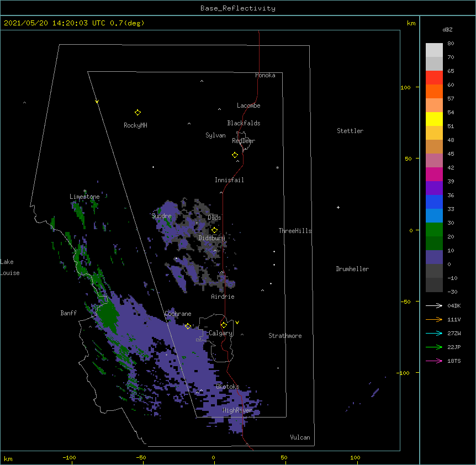Click the Didsbury label
Image resolution: width=476 pixels, height=465 pixels.
pos(212,238)
